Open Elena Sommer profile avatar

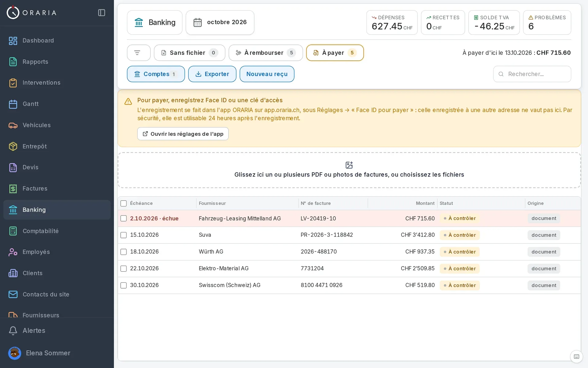coord(14,353)
